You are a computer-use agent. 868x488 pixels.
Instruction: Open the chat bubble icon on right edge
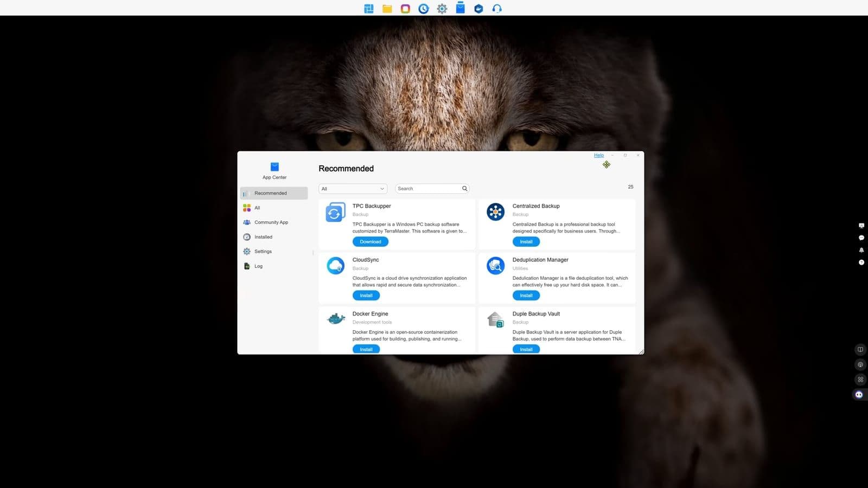pos(861,238)
